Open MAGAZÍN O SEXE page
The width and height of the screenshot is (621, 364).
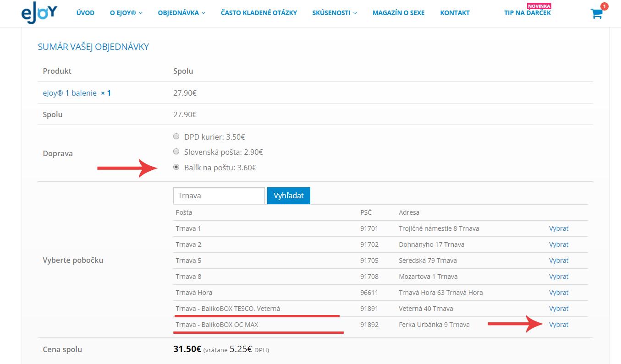pos(399,13)
